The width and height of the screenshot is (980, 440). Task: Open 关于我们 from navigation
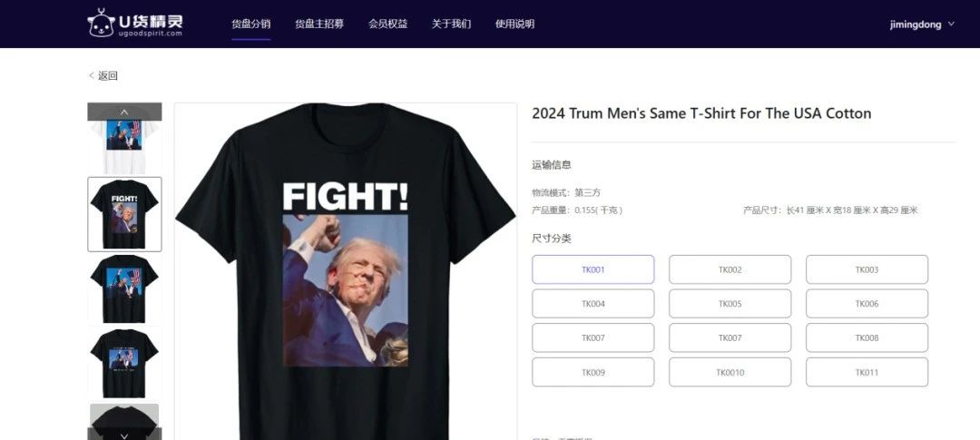[x=451, y=24]
